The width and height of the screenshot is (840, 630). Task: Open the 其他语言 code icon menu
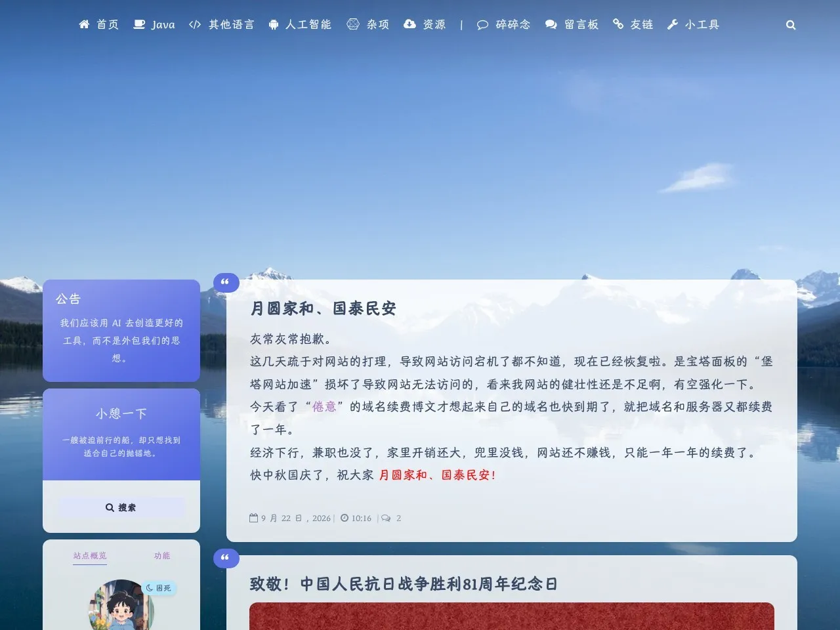[195, 24]
